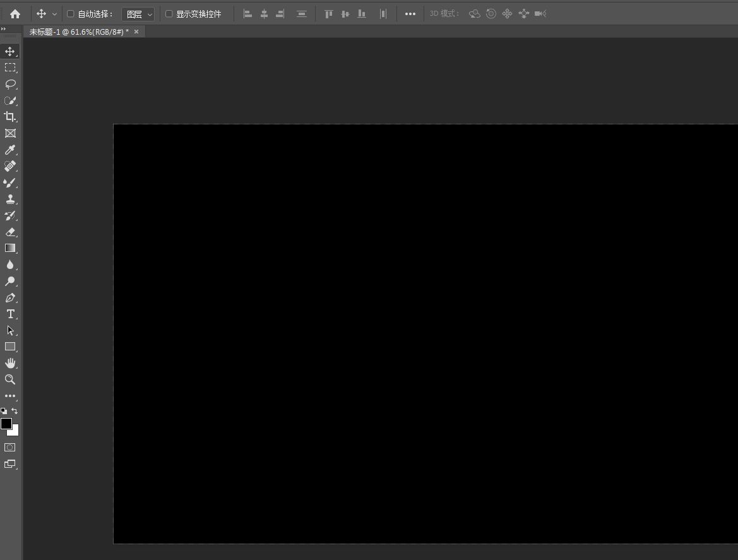Toggle Quick Mask mode icon
738x560 pixels.
[x=10, y=447]
